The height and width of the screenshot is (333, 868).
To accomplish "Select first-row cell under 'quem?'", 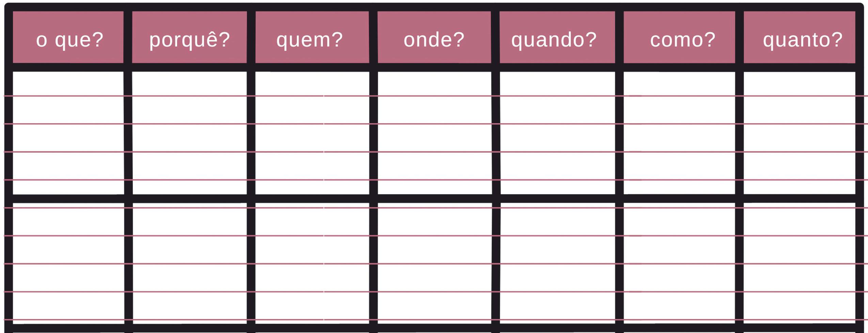I will [x=312, y=133].
